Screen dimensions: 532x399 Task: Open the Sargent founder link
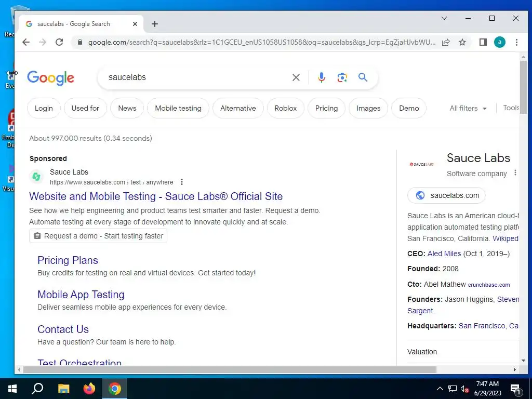tap(420, 311)
